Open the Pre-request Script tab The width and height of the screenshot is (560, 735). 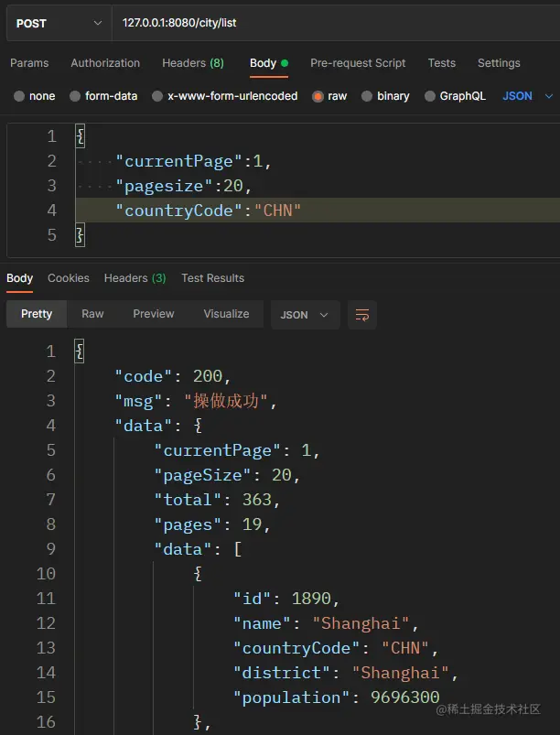pos(358,63)
